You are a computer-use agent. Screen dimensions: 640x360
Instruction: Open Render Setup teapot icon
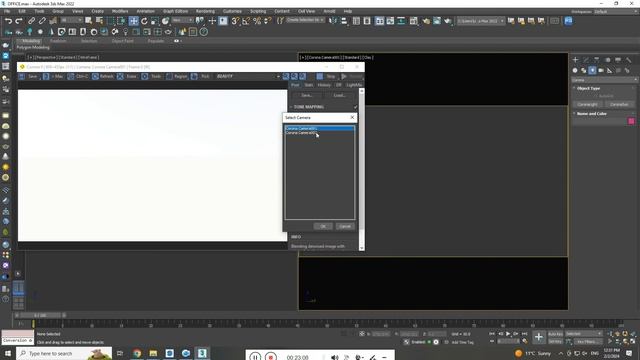(426, 21)
